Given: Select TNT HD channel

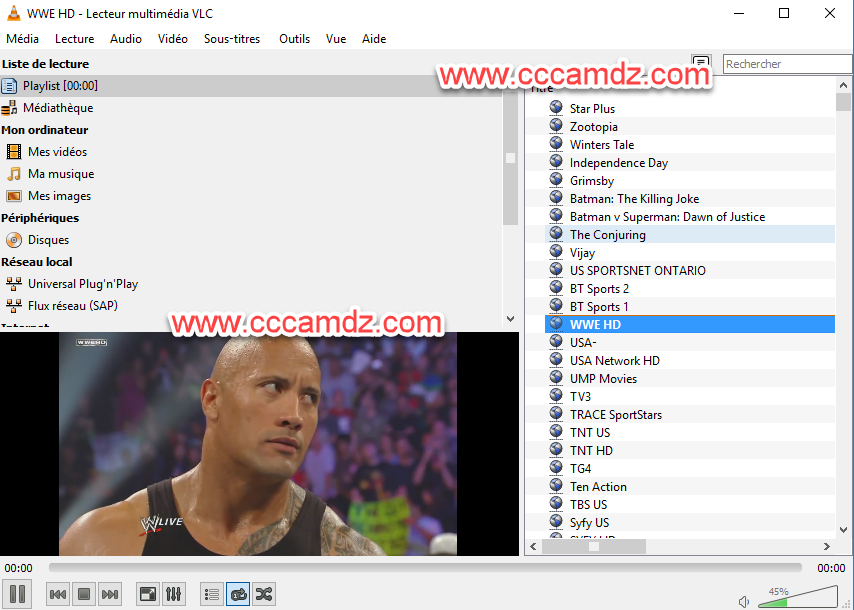Looking at the screenshot, I should click(x=690, y=450).
